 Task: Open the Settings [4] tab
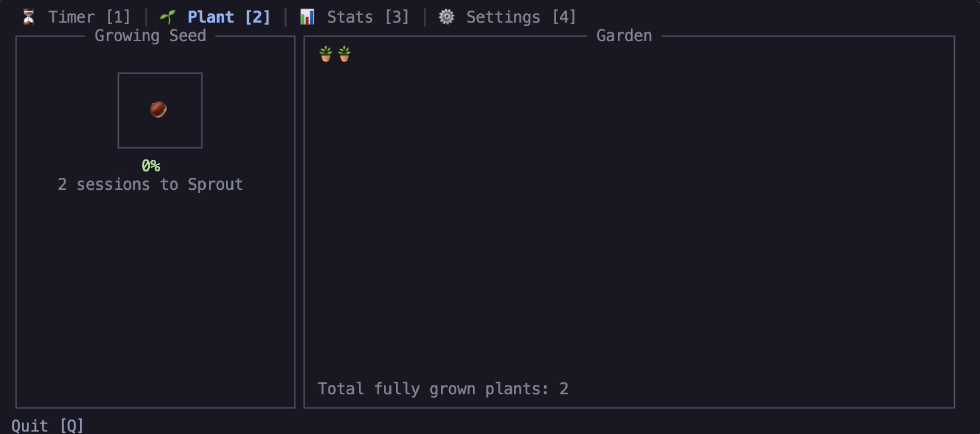point(521,17)
